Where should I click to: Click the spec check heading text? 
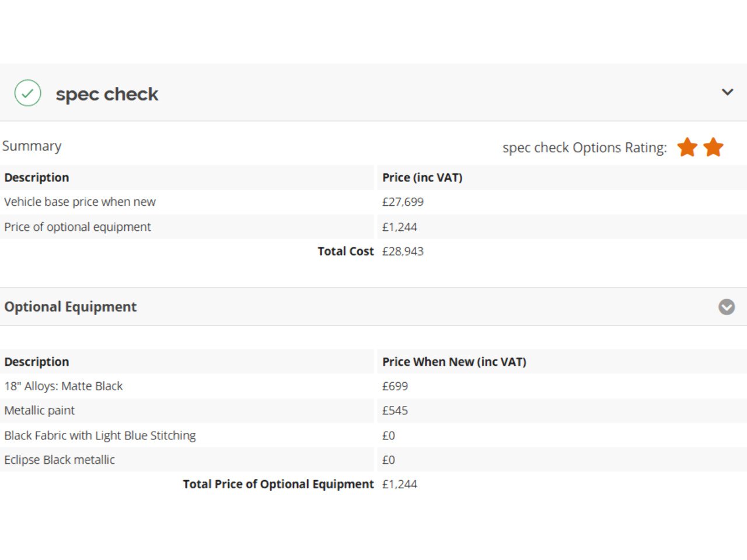pyautogui.click(x=107, y=94)
